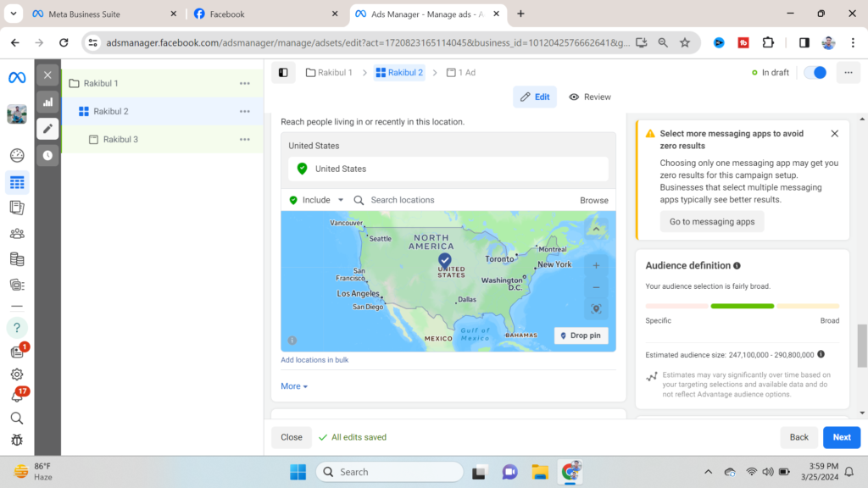
Task: Center map on current location icon
Action: point(596,309)
